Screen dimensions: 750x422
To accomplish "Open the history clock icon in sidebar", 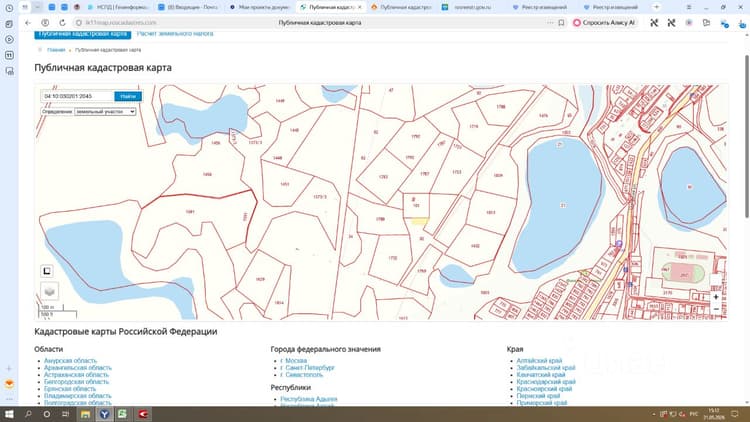I will 9,8.
